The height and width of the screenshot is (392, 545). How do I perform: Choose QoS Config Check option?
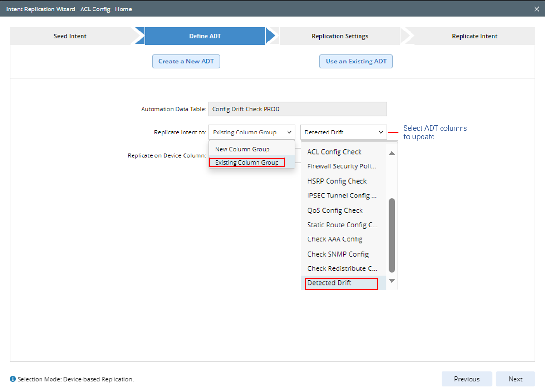(x=335, y=210)
